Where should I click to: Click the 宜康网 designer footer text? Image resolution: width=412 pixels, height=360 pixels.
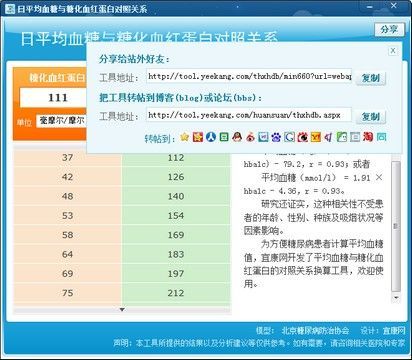(394, 330)
